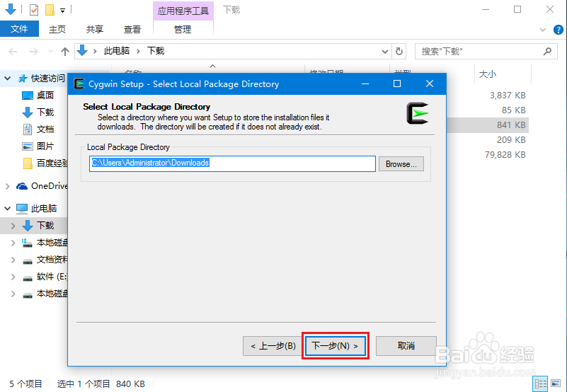The image size is (567, 392).
Task: Maximize the Cygwin Setup dialog
Action: pyautogui.click(x=397, y=84)
